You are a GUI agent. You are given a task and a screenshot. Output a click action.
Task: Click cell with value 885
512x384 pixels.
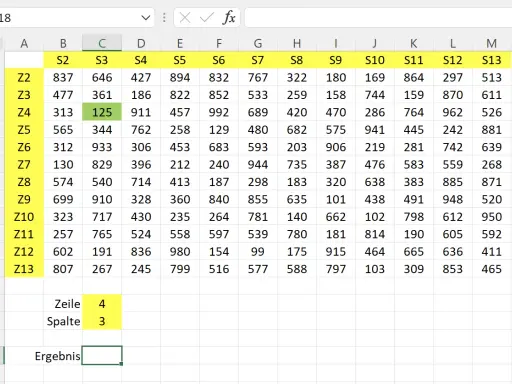click(x=453, y=182)
